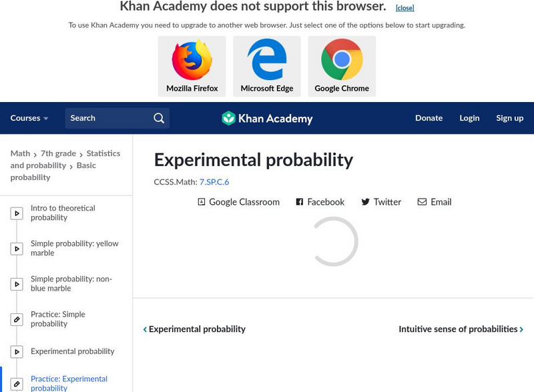
Task: Open the Google Classroom share option
Action: tap(200, 202)
